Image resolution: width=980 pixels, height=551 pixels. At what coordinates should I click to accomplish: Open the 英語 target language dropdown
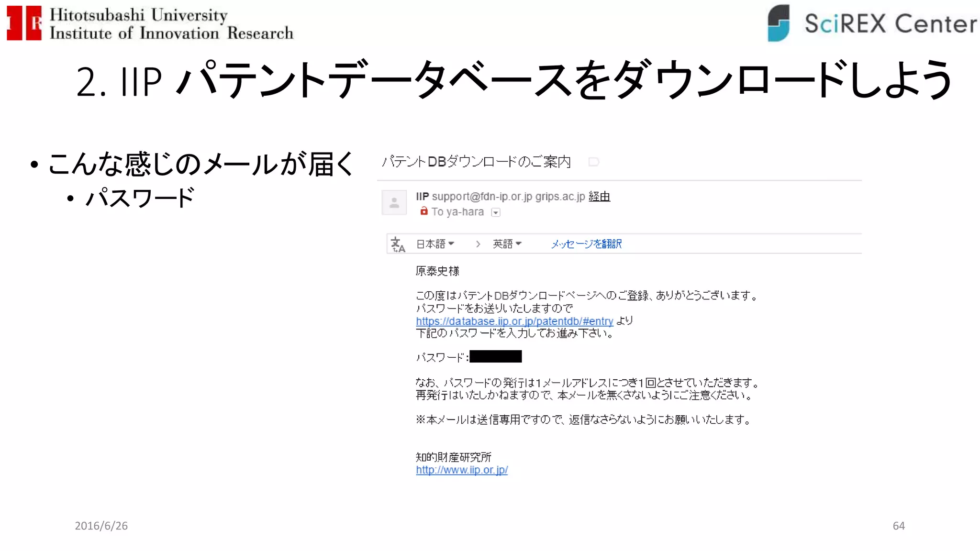[507, 244]
